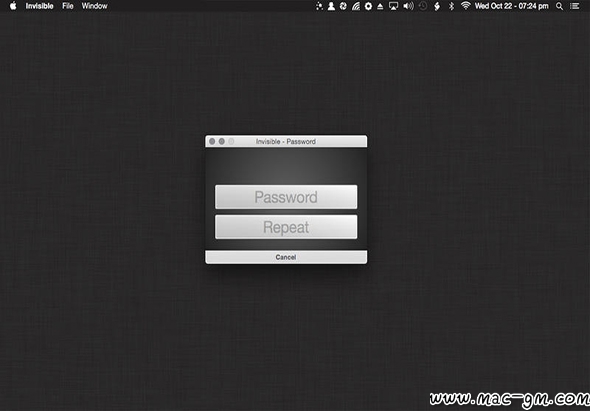590x411 pixels.
Task: Open the Apple menu
Action: (x=13, y=6)
